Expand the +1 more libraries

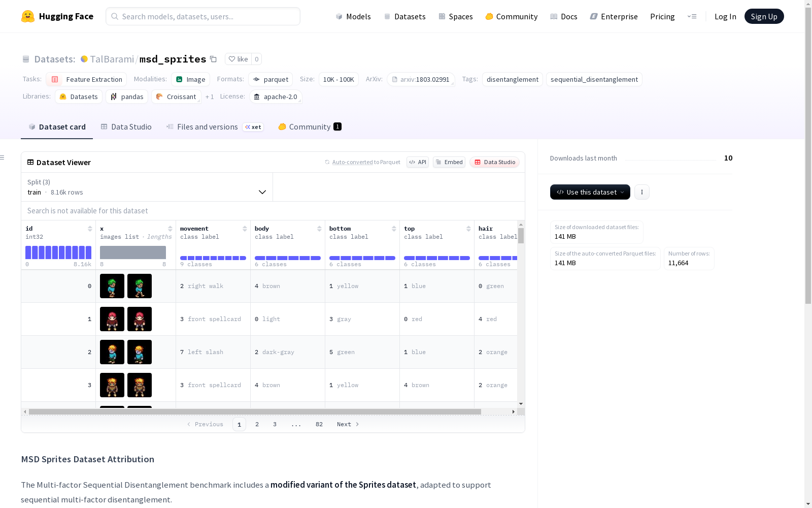point(210,97)
